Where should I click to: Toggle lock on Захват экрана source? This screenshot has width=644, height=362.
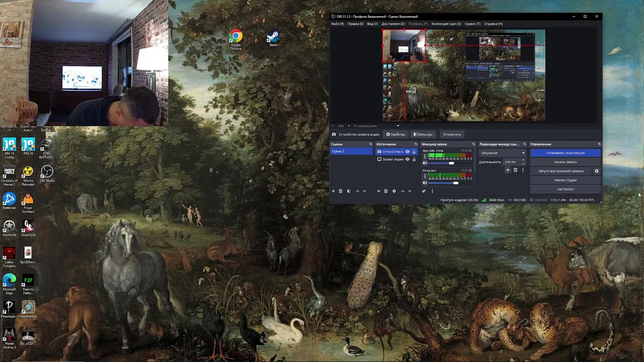414,159
